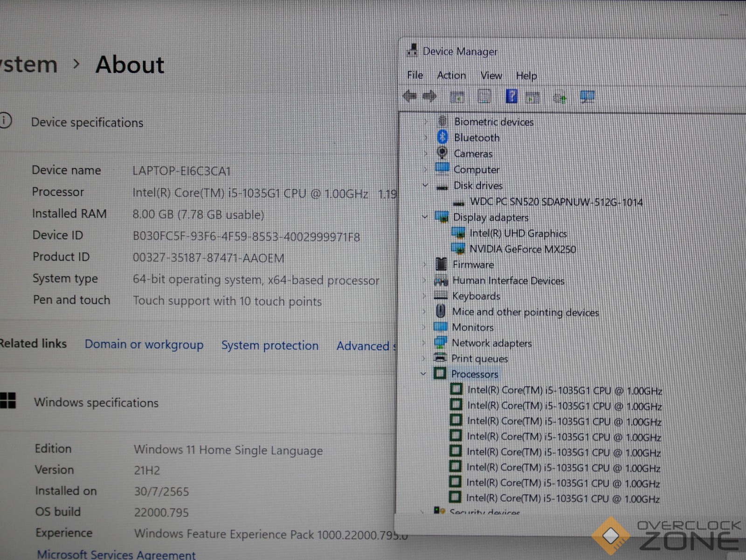
Task: Select the WDC PC SN520 SDAPNUW-512G-1014 drive entry
Action: 556,202
